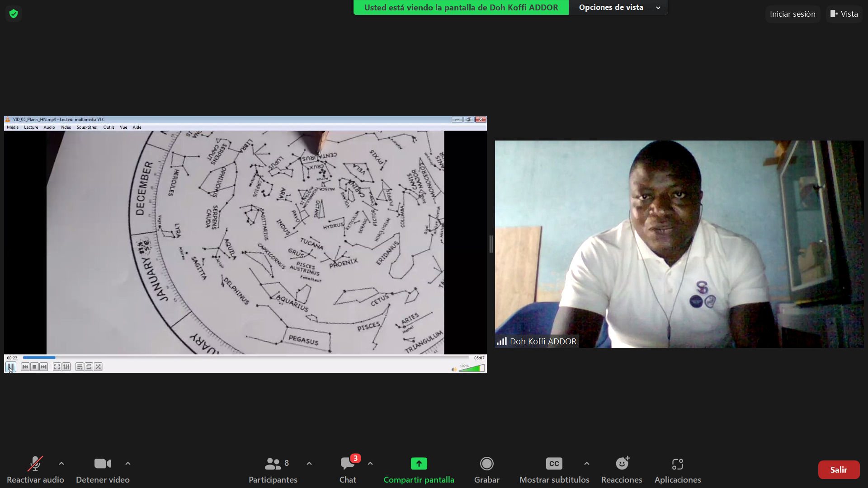
Task: Seek on the VLC progress bar
Action: [x=246, y=357]
